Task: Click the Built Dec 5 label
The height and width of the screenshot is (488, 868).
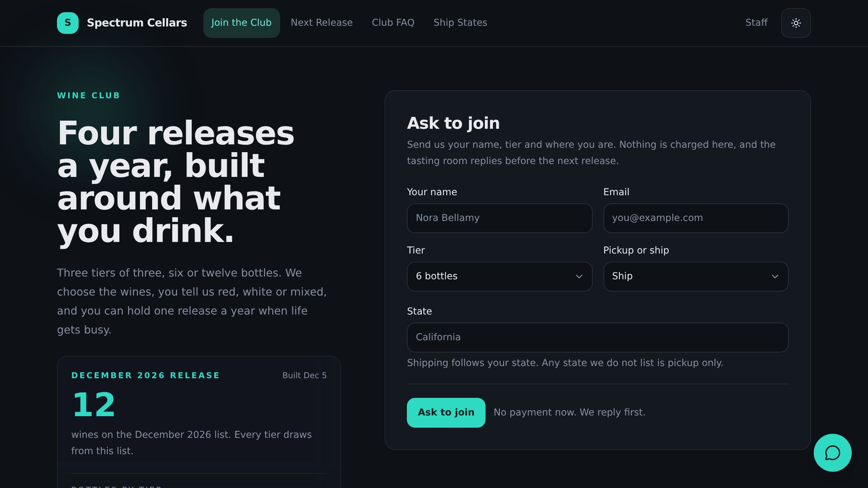Action: [x=304, y=375]
